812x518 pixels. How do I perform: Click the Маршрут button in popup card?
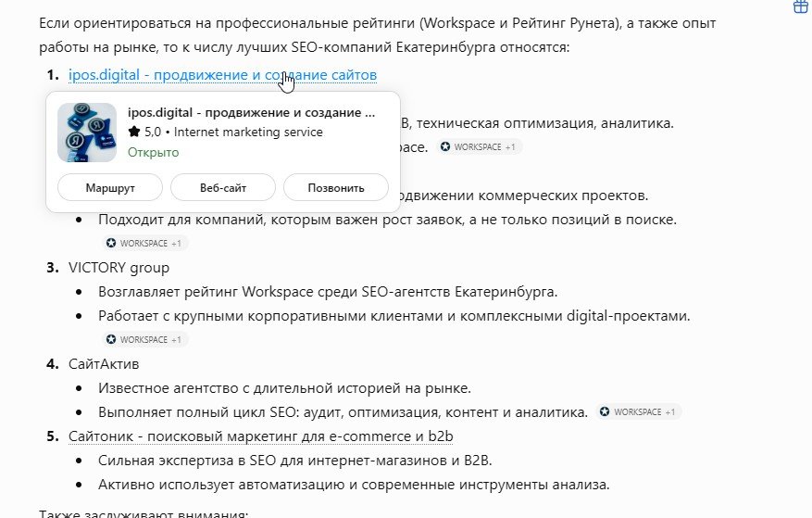[110, 188]
